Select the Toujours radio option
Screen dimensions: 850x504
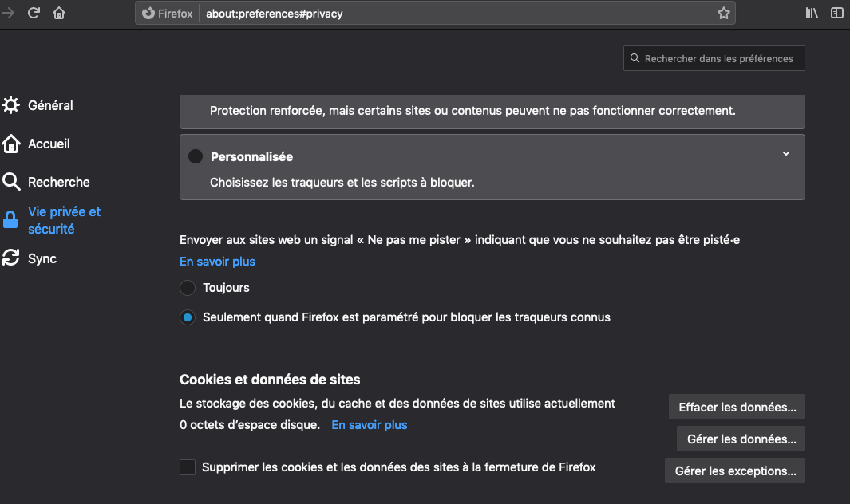[188, 288]
